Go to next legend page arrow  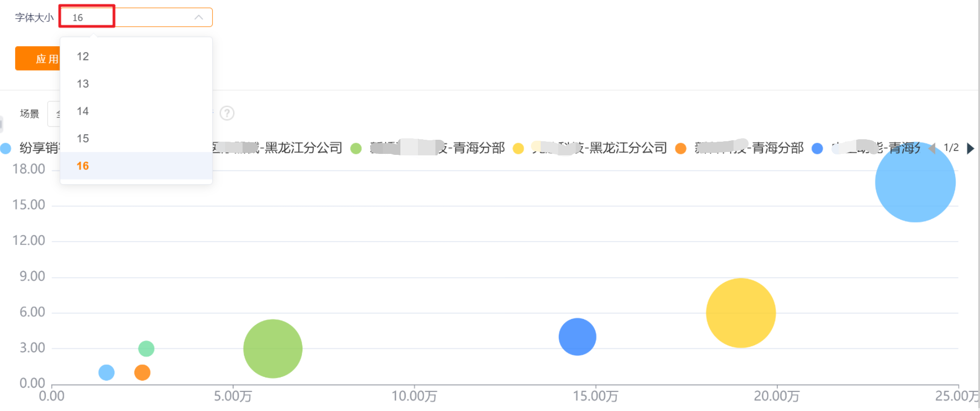click(970, 149)
